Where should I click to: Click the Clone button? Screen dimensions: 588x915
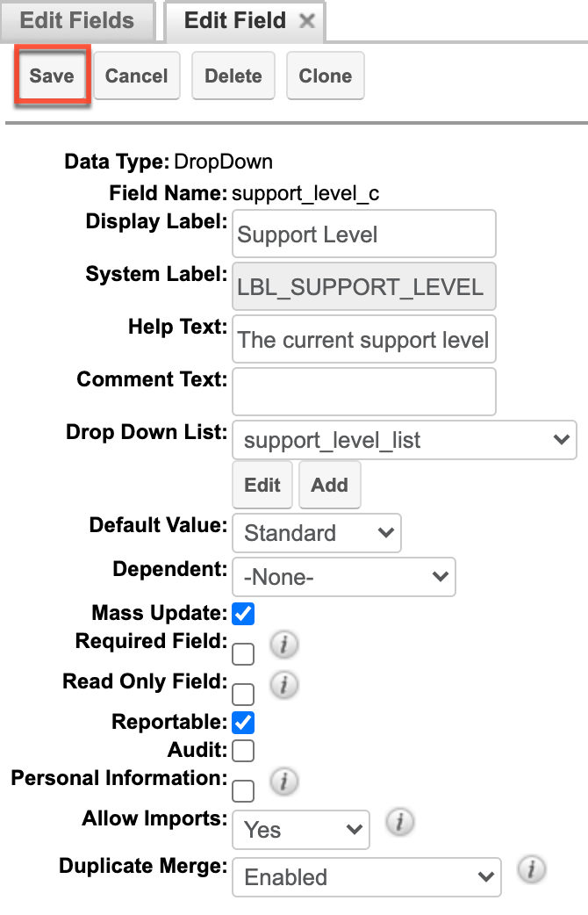click(x=325, y=76)
